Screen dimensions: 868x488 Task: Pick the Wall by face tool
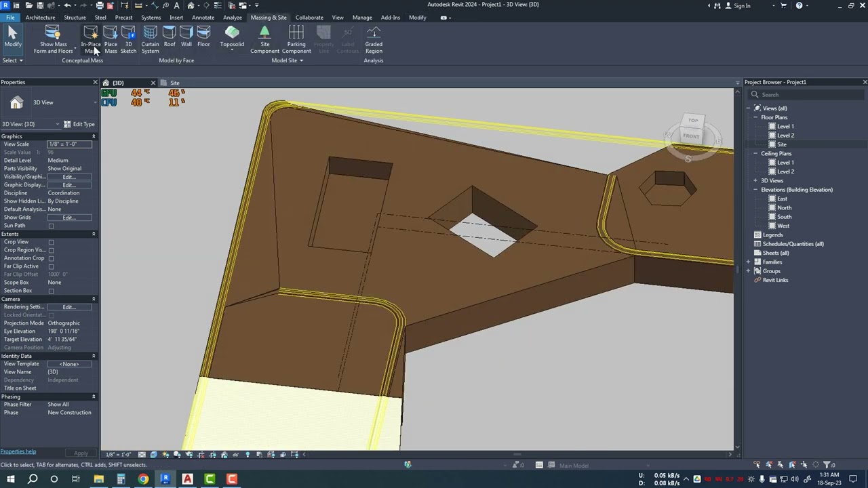pos(186,37)
